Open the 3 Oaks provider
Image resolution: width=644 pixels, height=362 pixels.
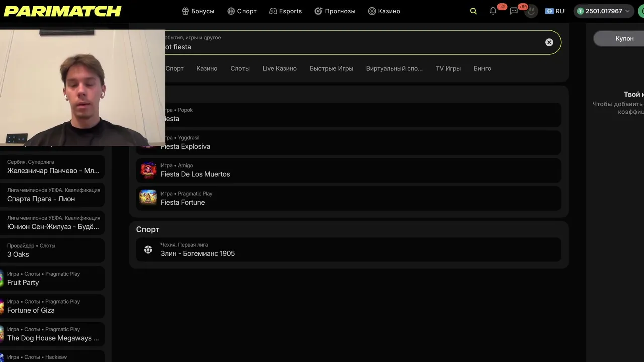(x=52, y=250)
